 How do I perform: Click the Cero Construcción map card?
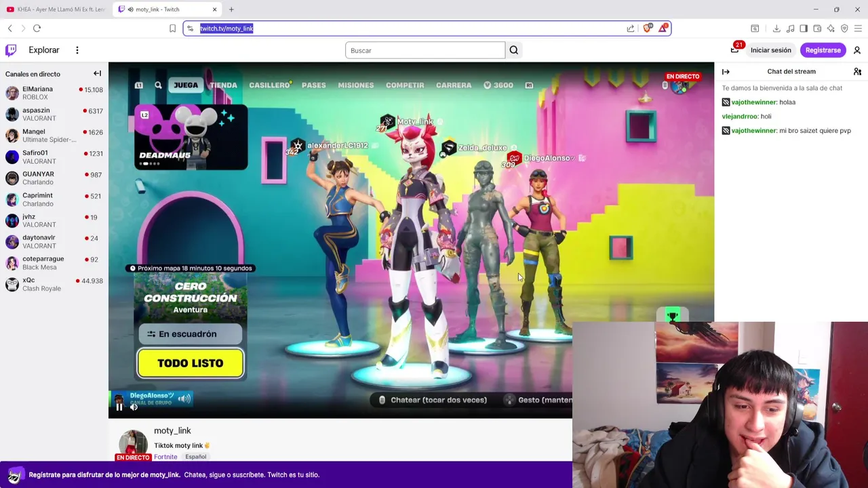(191, 297)
